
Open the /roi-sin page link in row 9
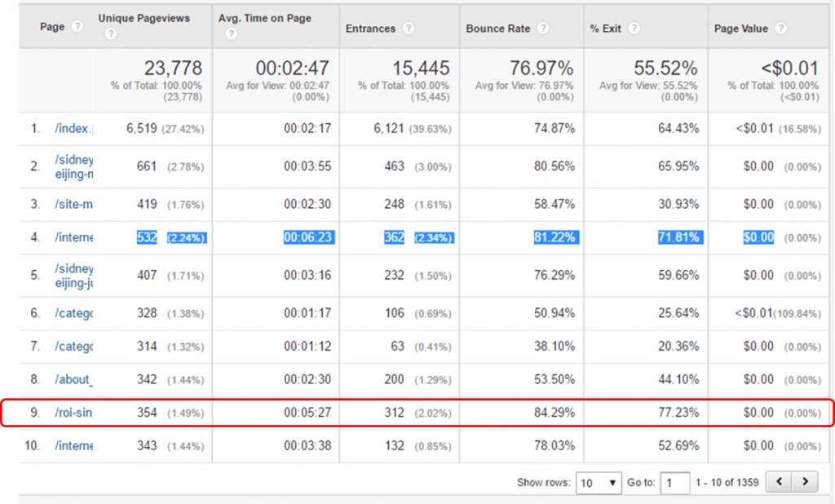click(73, 413)
